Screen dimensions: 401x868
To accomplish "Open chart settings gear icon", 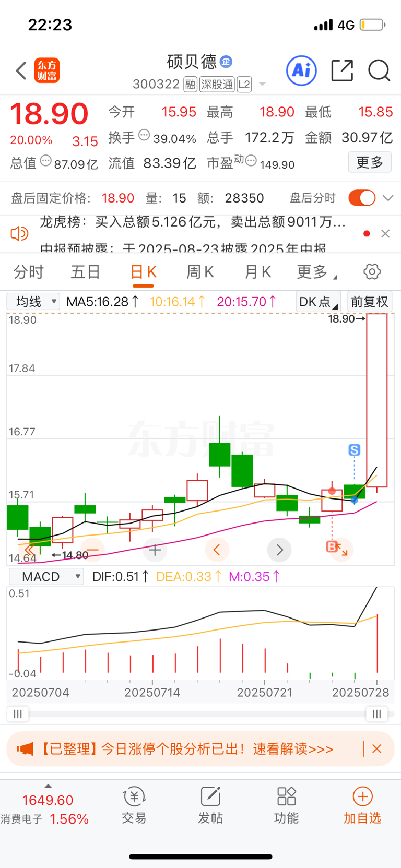I will tap(372, 271).
